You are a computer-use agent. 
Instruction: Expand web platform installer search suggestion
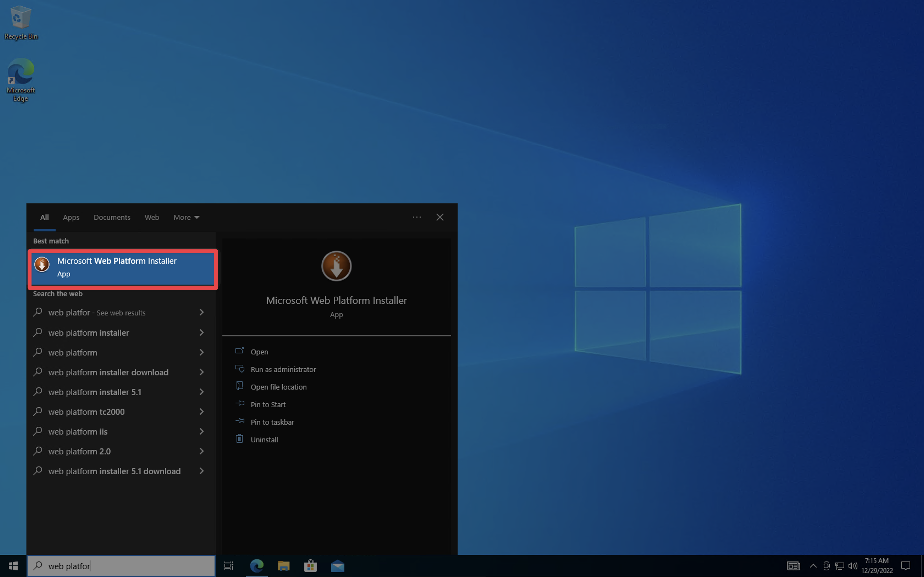pyautogui.click(x=202, y=332)
